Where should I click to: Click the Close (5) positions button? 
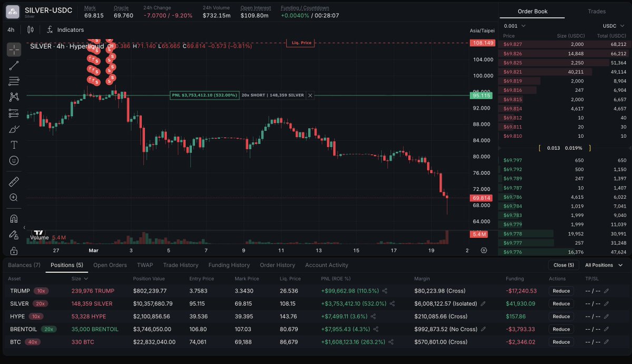coord(564,265)
